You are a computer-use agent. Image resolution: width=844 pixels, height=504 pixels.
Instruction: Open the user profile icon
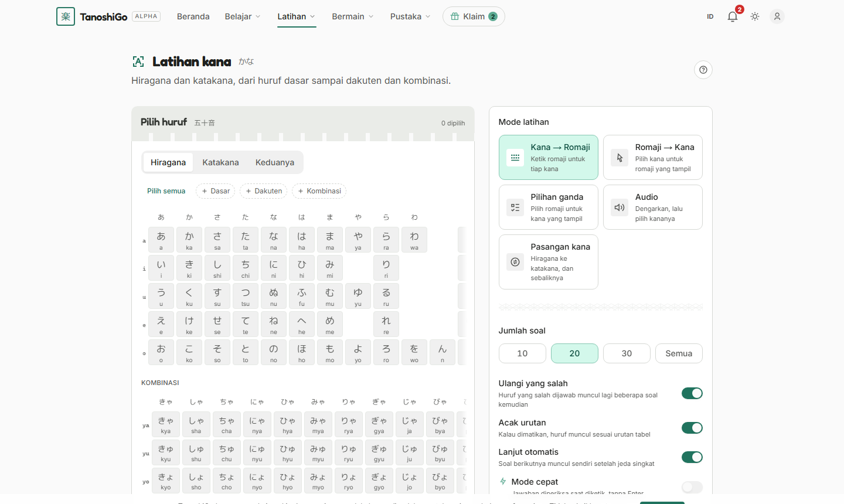(x=777, y=16)
